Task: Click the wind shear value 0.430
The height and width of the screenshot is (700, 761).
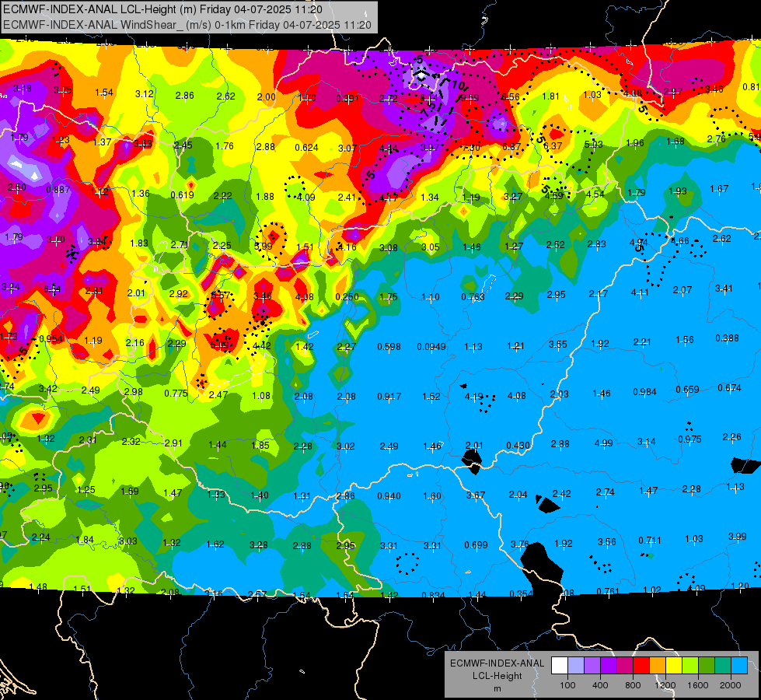Action: click(518, 446)
